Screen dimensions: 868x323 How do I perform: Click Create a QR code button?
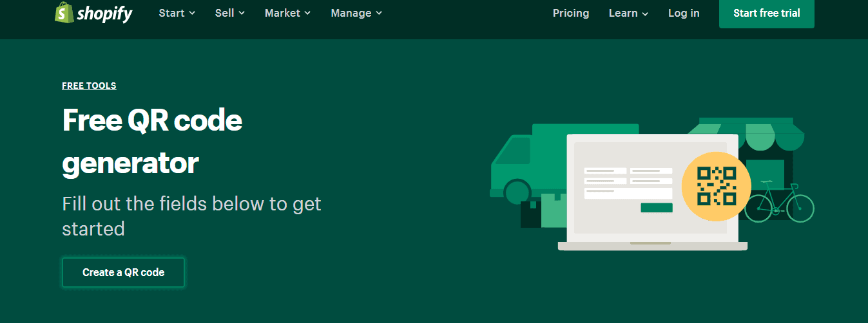coord(124,272)
